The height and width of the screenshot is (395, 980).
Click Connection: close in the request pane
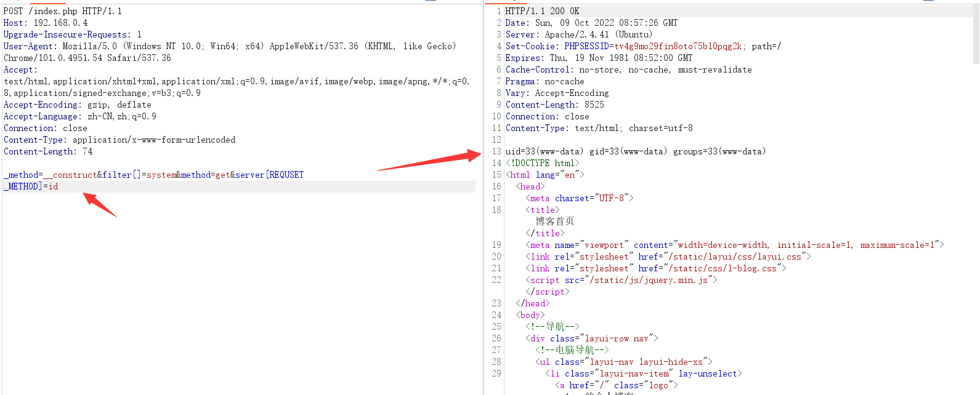click(45, 128)
